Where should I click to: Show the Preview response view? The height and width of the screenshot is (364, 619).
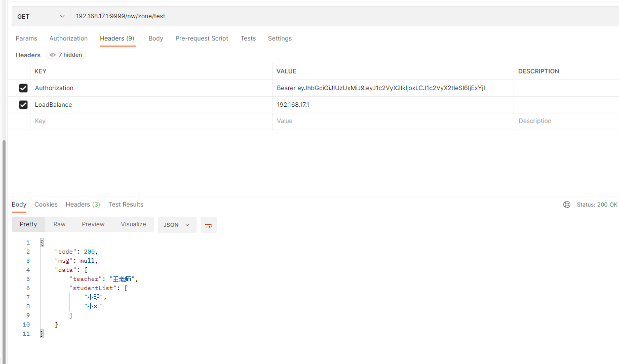[93, 224]
